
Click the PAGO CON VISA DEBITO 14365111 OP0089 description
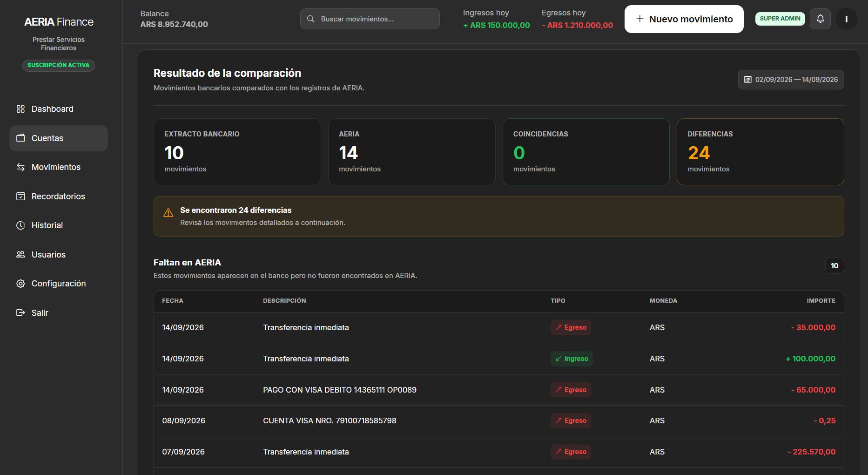(340, 390)
